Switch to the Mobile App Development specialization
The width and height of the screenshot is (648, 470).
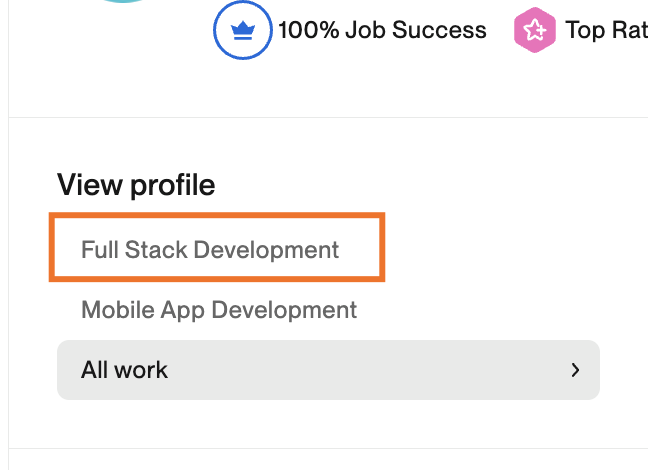219,310
